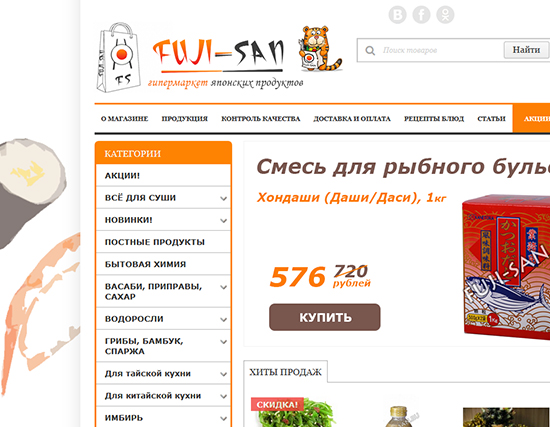
Task: Click the Найти search button
Action: point(526,50)
